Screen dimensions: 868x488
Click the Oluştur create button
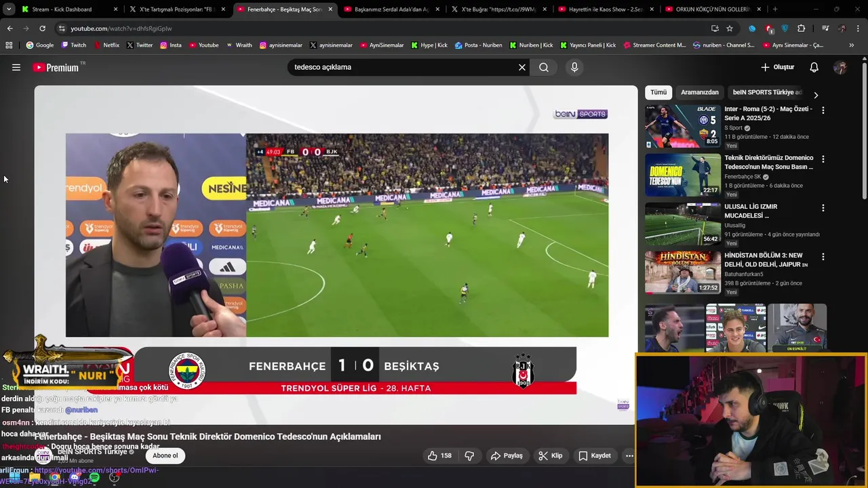point(777,67)
